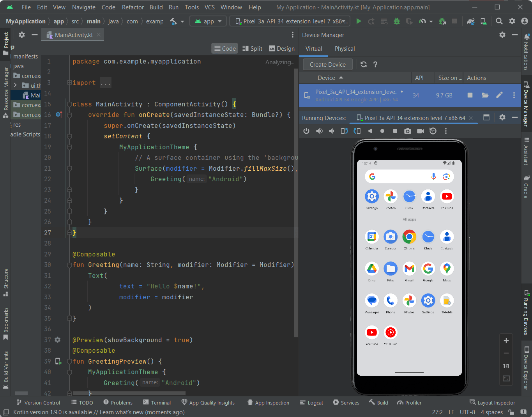The height and width of the screenshot is (417, 532).
Task: Take a screenshot of the emulator
Action: [408, 131]
